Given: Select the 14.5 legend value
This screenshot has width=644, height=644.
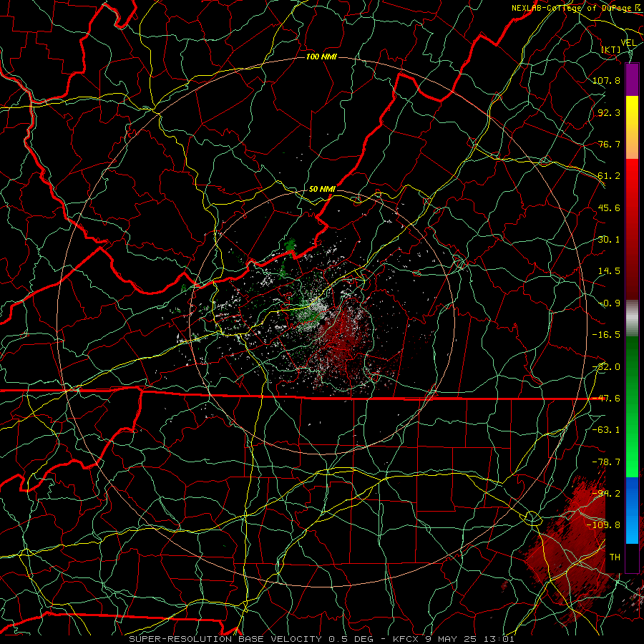Looking at the screenshot, I should point(609,271).
